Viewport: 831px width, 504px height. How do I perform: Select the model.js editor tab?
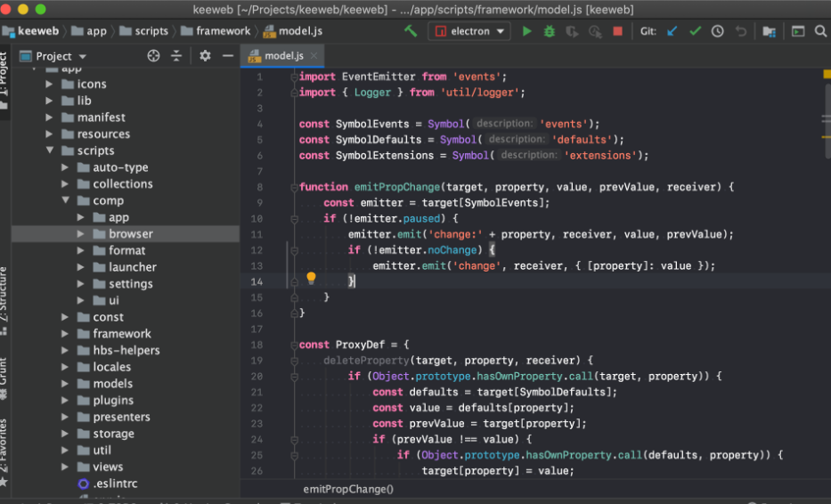click(x=281, y=55)
